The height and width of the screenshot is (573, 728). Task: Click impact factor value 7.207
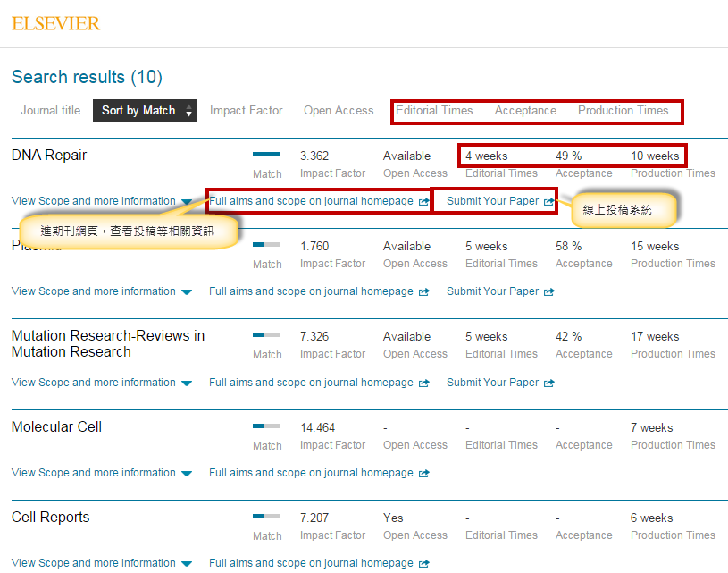pos(314,518)
